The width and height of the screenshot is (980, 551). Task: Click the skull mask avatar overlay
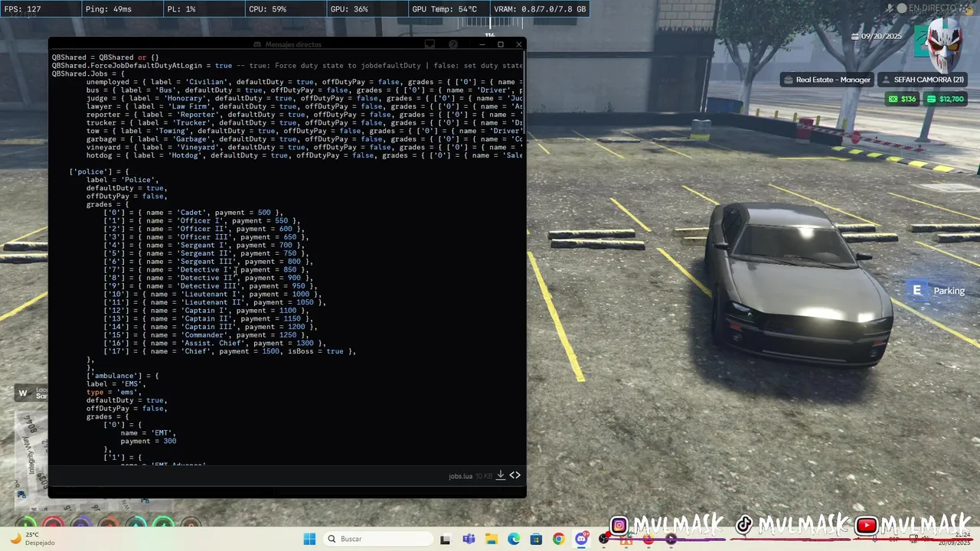943,44
